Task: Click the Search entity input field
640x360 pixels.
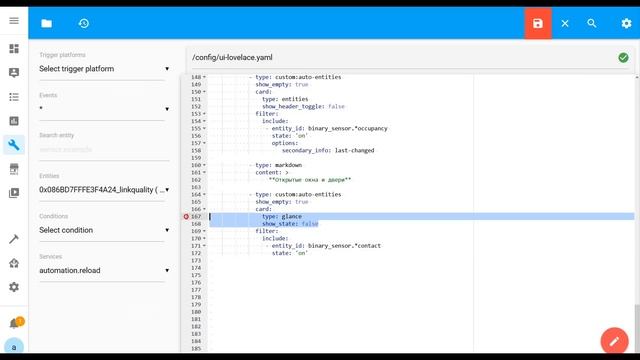Action: pyautogui.click(x=104, y=149)
